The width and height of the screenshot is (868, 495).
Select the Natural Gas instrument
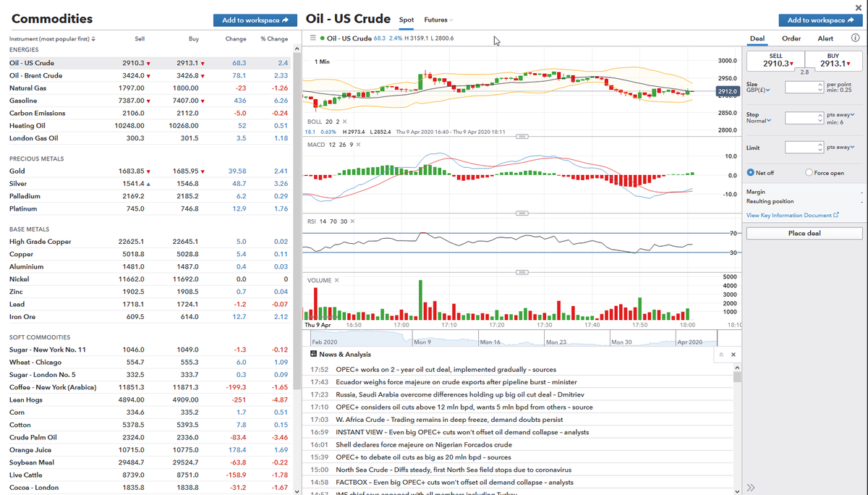[x=27, y=88]
